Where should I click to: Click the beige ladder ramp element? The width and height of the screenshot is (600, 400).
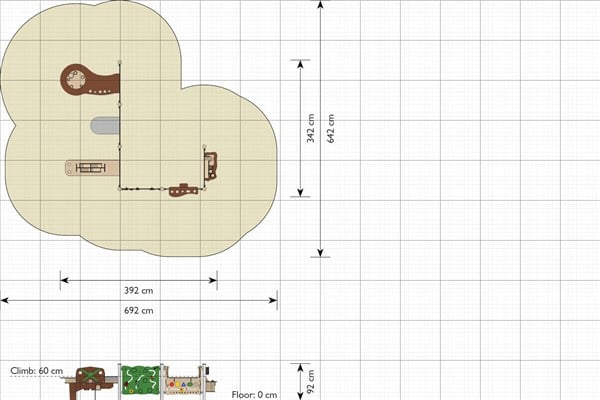pos(92,168)
